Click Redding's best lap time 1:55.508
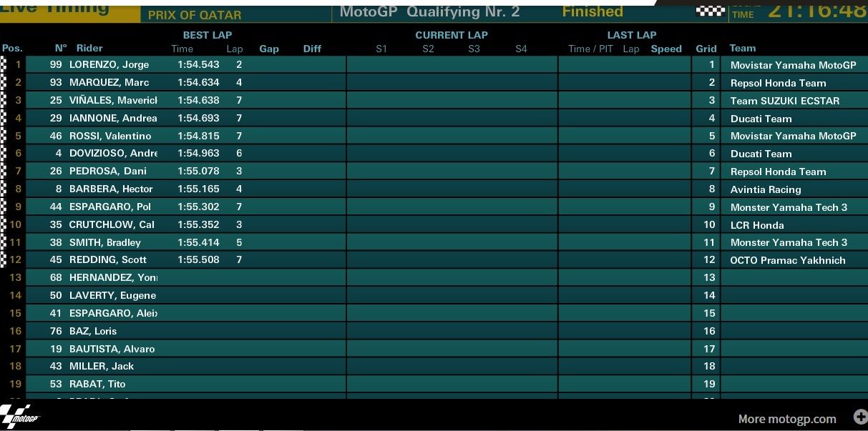 198,260
